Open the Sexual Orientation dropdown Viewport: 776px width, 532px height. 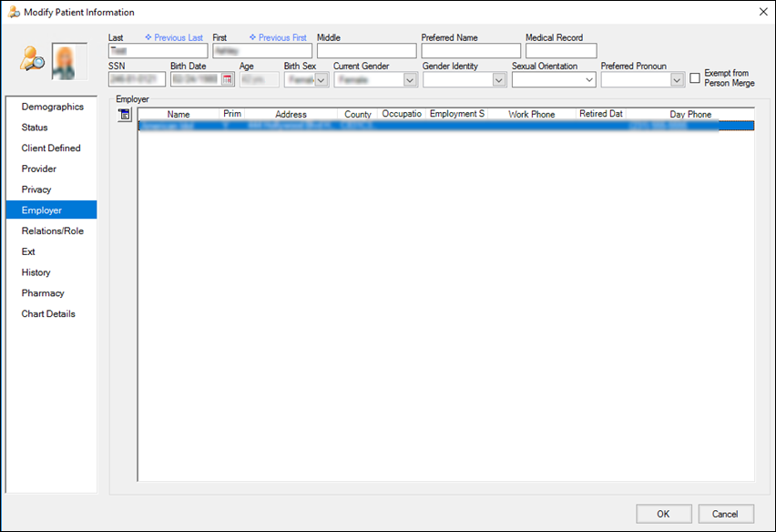coord(589,79)
